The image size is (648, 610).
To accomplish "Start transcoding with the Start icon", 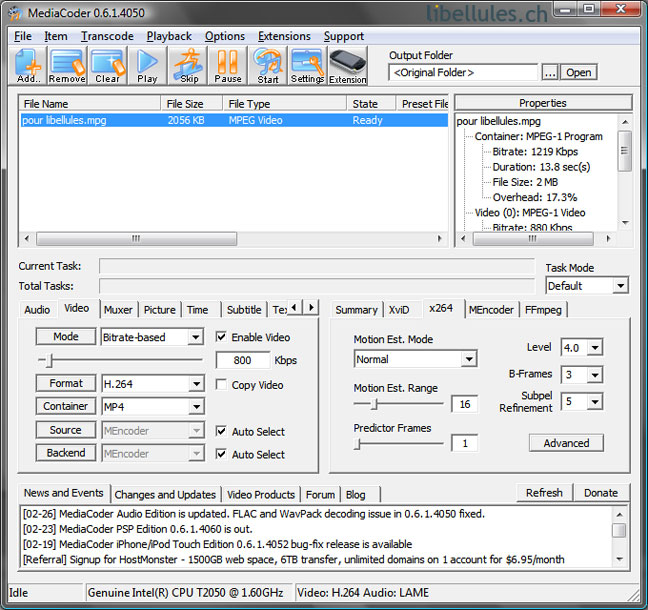I will (268, 66).
